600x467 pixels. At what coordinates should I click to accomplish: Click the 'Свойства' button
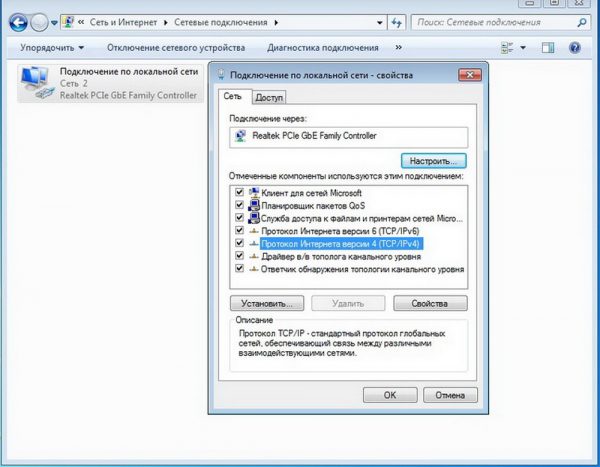430,303
